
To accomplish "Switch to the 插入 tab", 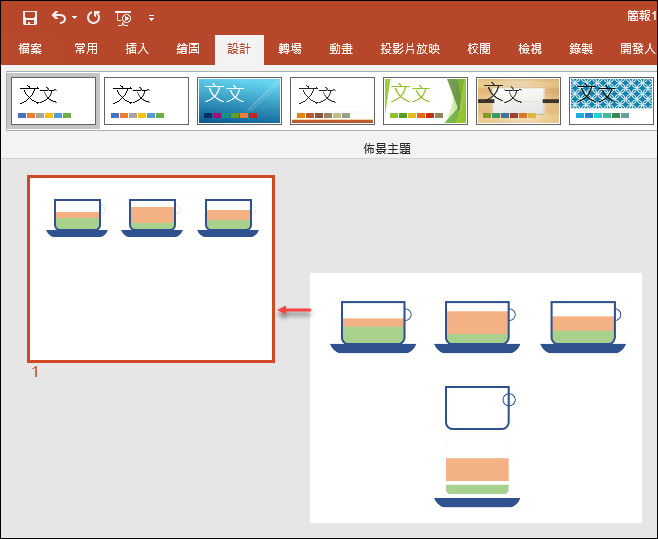I will (x=137, y=49).
